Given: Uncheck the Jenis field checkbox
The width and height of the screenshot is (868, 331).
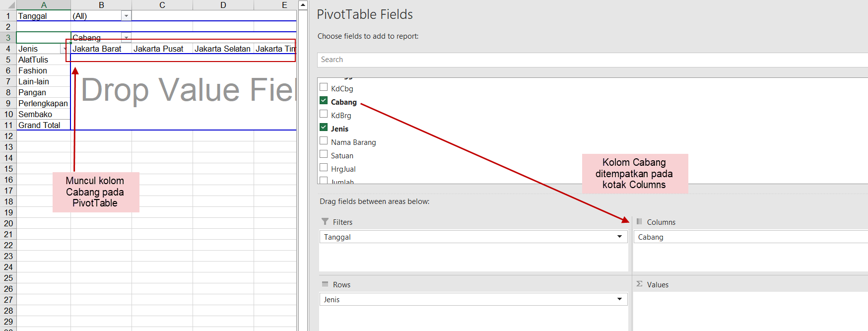Looking at the screenshot, I should 324,128.
